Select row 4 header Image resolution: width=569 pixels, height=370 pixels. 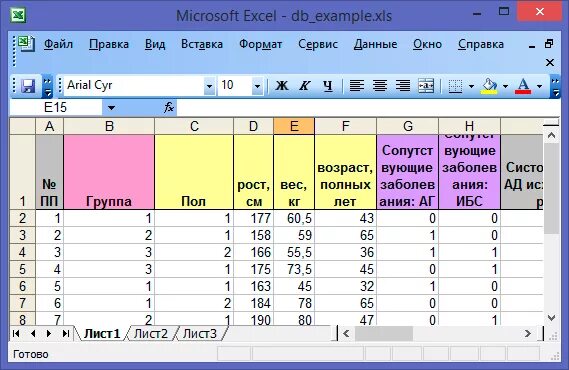tap(22, 252)
